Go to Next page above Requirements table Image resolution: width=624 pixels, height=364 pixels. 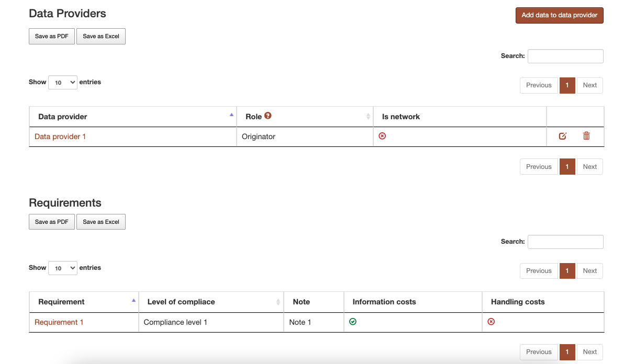coord(590,271)
